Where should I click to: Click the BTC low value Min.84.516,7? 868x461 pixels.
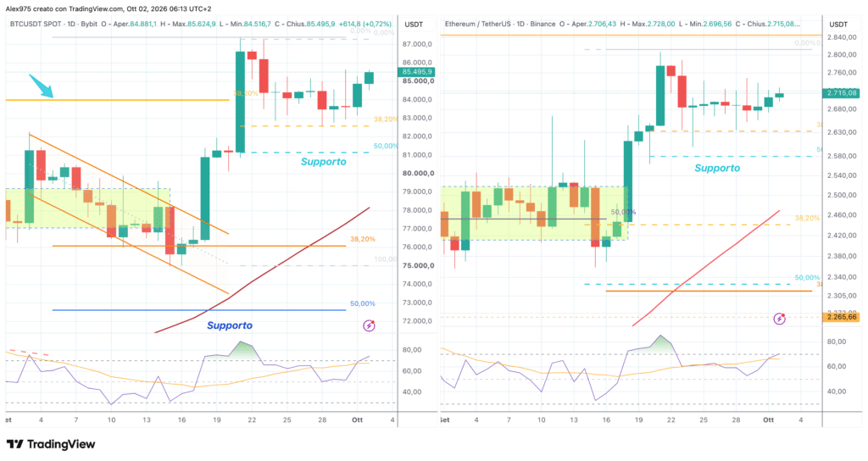click(x=251, y=25)
